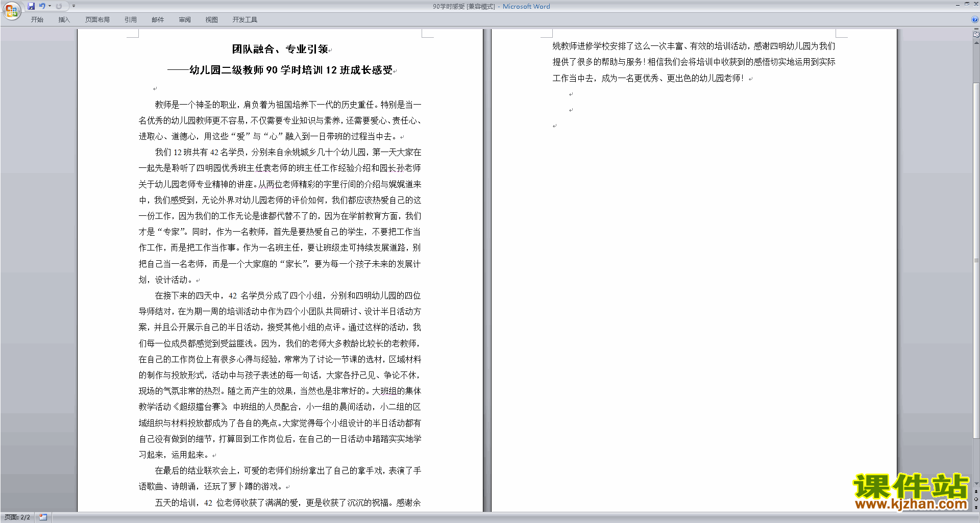Click paragraph starting 在接下来的四天中
Screen dimensions: 980x523
click(280, 375)
